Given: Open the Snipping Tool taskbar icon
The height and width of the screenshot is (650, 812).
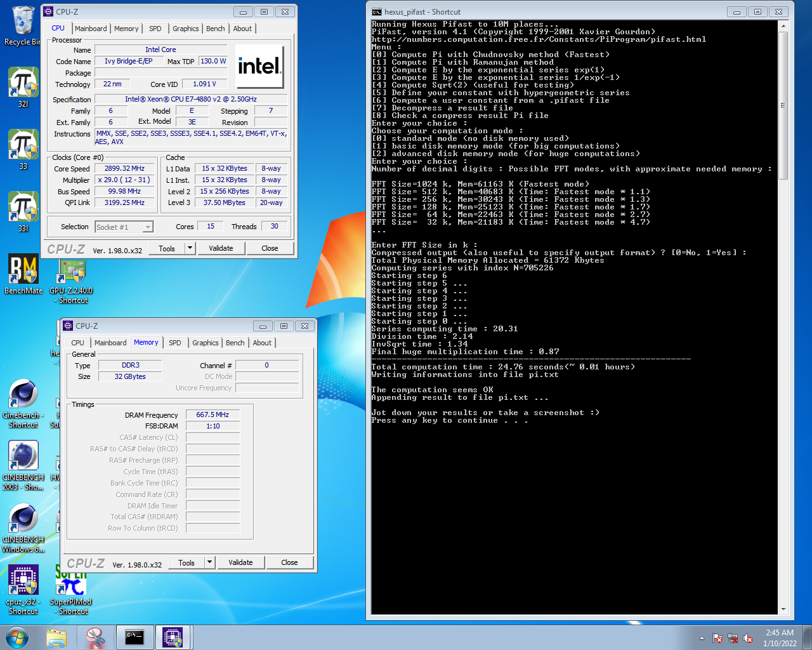Looking at the screenshot, I should (x=95, y=637).
